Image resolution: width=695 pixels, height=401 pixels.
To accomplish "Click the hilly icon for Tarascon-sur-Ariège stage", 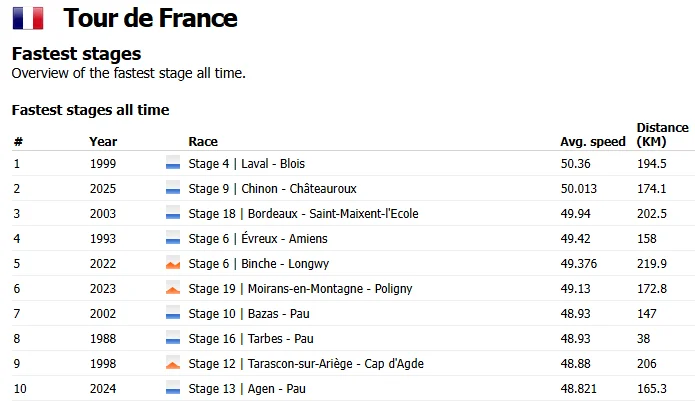I will [173, 362].
